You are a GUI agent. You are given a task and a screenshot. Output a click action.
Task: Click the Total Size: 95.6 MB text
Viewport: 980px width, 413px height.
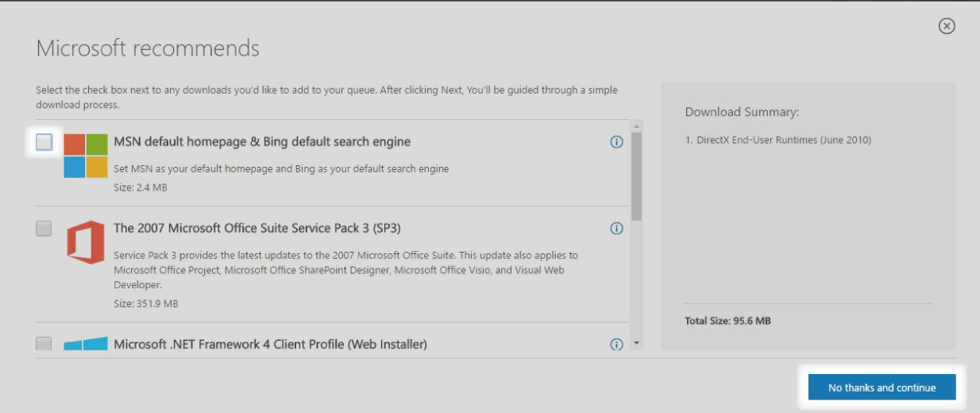[727, 321]
